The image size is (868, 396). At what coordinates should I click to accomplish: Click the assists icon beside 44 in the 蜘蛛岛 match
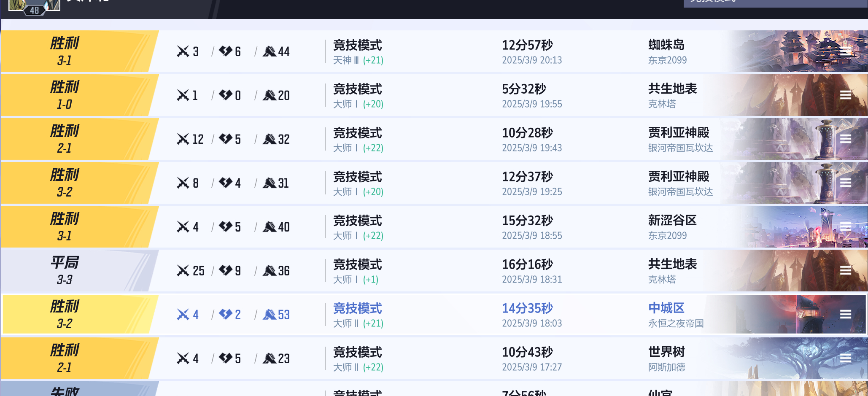coord(270,51)
